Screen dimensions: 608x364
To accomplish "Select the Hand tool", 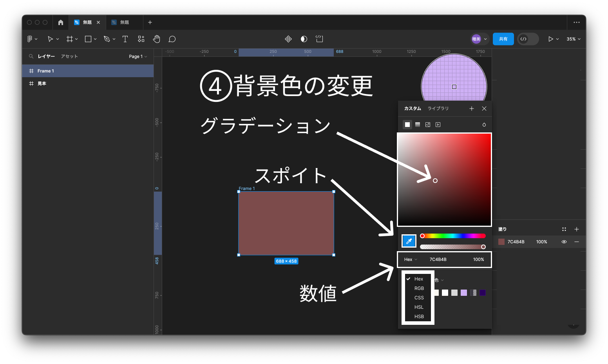I will 157,39.
